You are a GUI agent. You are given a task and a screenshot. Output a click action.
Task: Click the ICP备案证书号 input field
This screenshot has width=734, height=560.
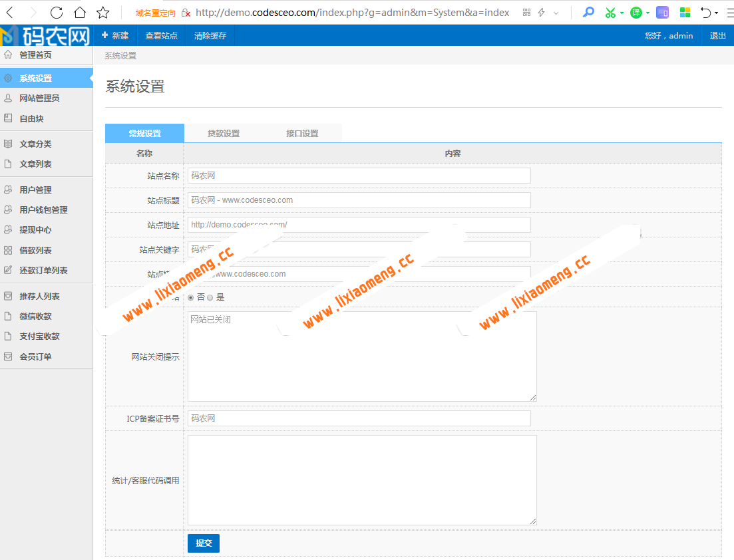[x=359, y=418]
